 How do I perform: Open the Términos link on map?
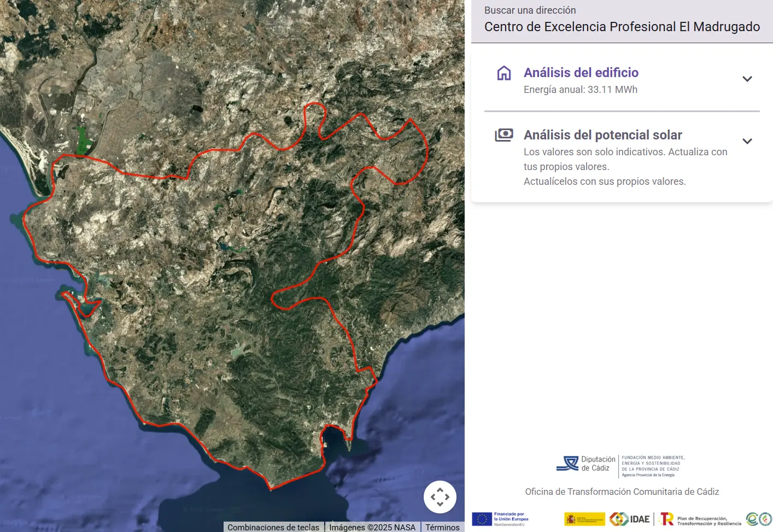[442, 527]
